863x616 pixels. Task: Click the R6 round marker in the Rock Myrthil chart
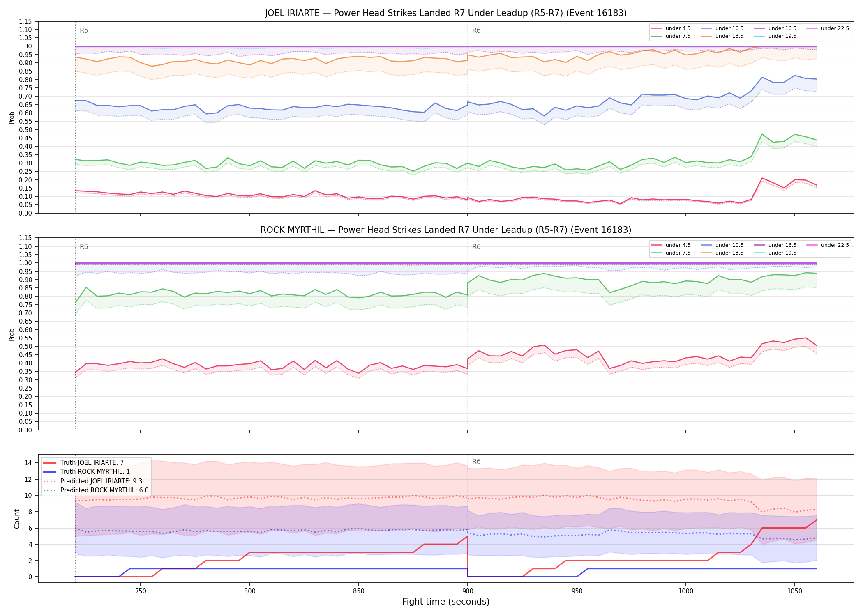click(x=476, y=247)
